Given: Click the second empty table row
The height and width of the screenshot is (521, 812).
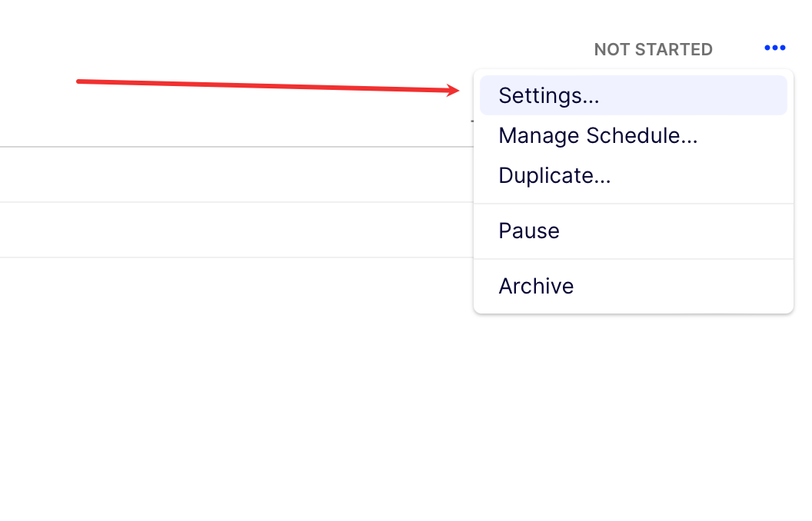Looking at the screenshot, I should click(x=231, y=230).
